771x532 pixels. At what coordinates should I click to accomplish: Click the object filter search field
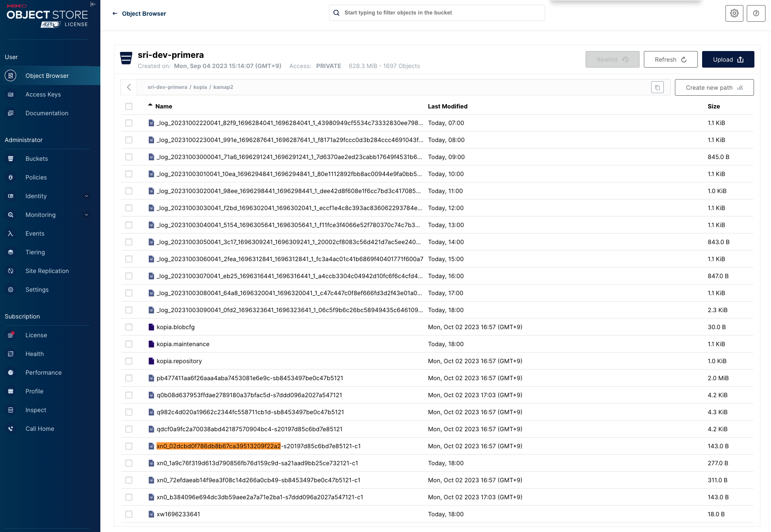437,12
